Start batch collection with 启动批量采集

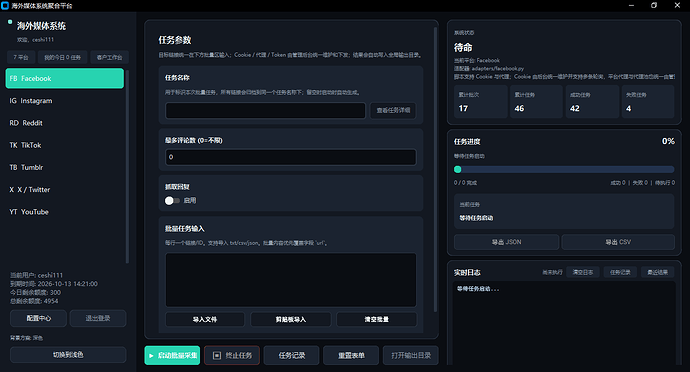pyautogui.click(x=172, y=355)
